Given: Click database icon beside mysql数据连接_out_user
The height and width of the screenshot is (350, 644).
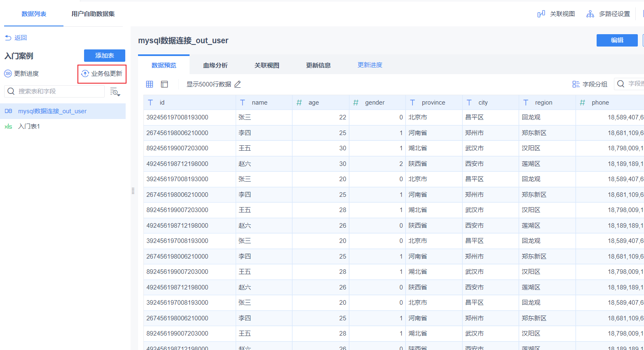Looking at the screenshot, I should 8,111.
